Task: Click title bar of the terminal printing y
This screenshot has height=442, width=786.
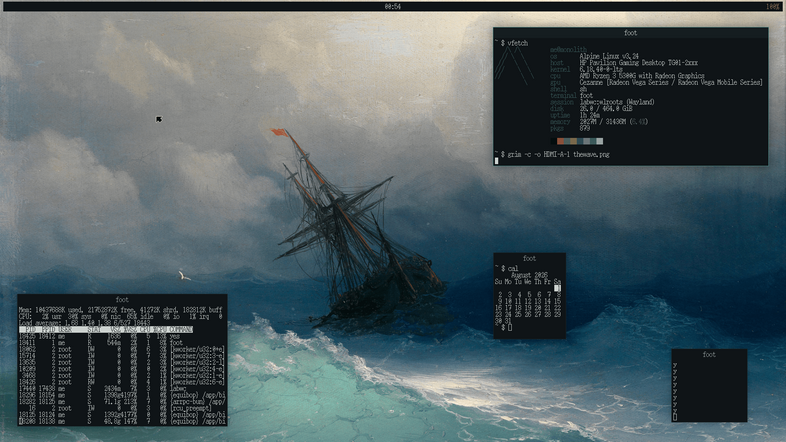Action: pos(709,354)
